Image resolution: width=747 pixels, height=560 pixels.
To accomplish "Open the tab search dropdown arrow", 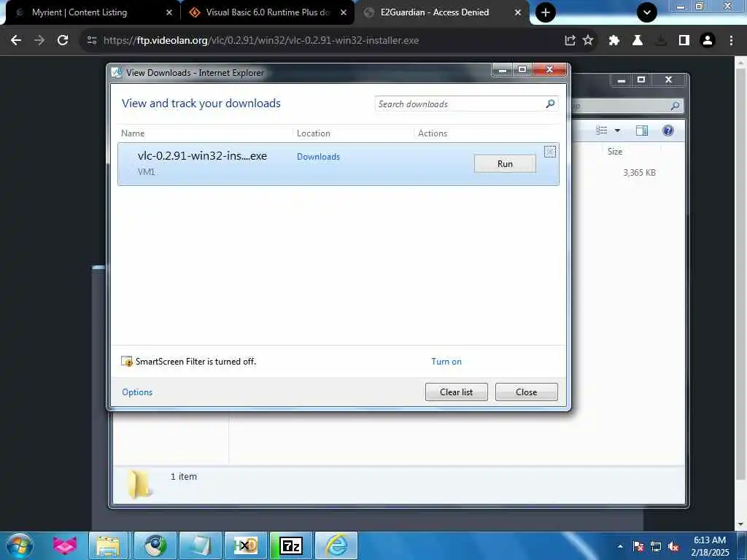I will pos(647,12).
